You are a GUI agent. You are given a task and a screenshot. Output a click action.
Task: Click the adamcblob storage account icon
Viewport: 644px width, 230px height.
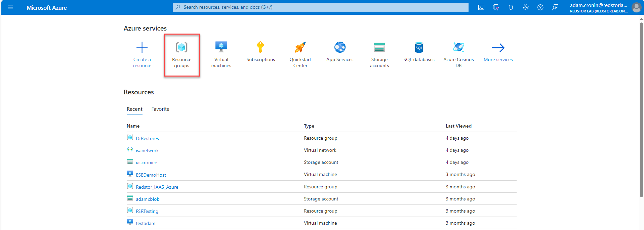tap(130, 198)
